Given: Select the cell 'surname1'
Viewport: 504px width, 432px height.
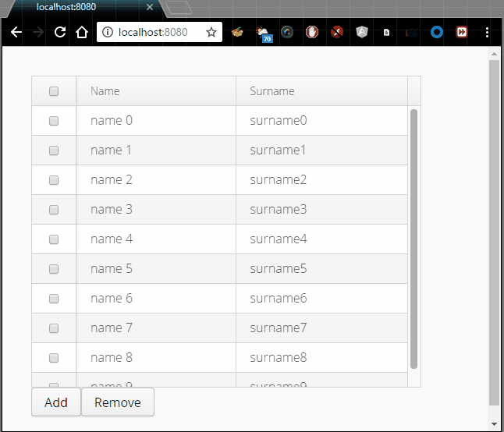Looking at the screenshot, I should [321, 150].
